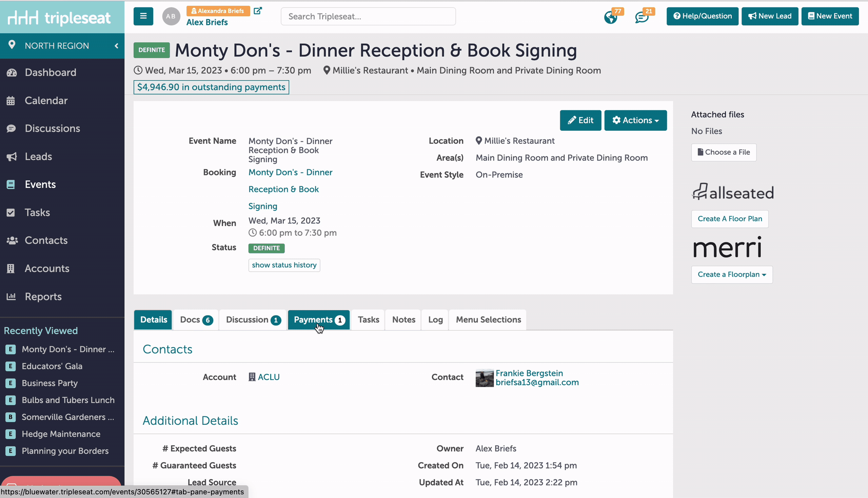The width and height of the screenshot is (868, 498).
Task: Open Reports chart item in sidebar
Action: 43,296
